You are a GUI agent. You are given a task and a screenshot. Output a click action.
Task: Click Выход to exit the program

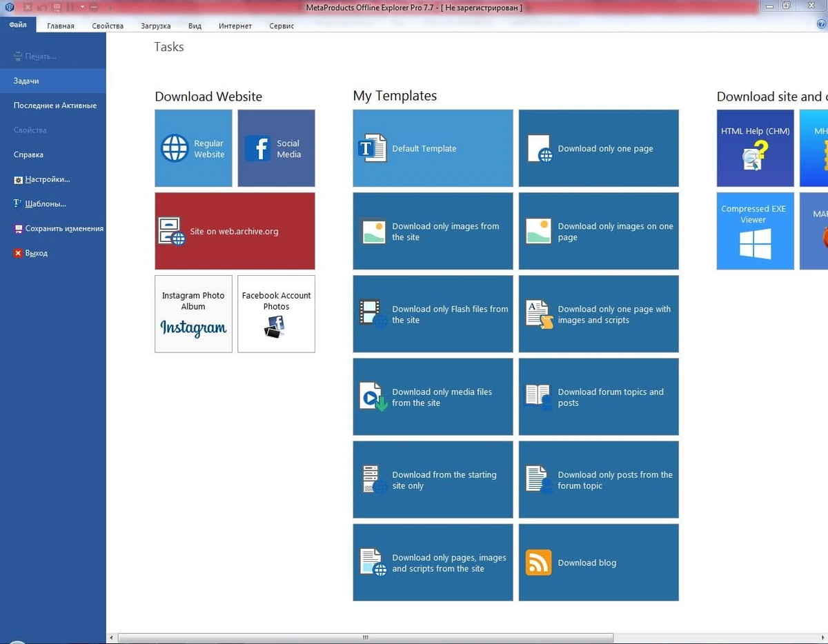pyautogui.click(x=53, y=253)
